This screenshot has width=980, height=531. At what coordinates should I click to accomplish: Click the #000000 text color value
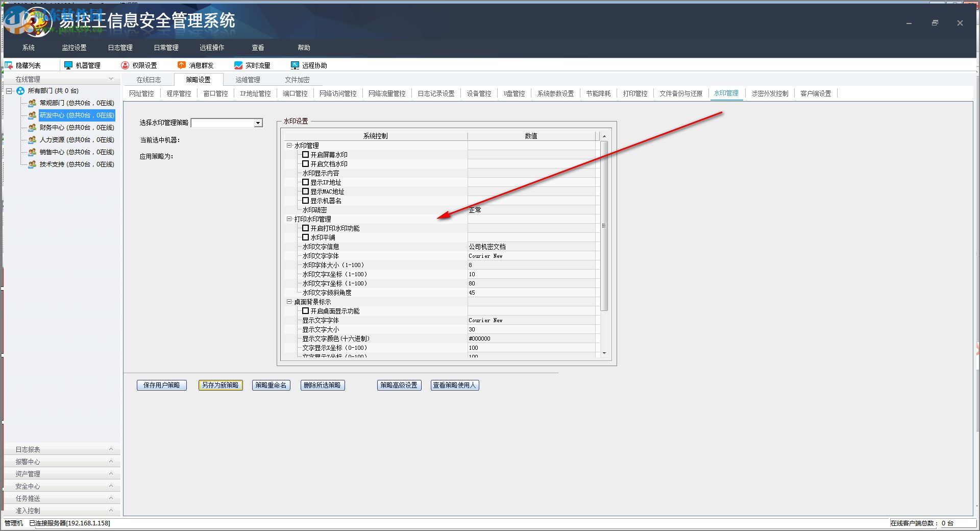tap(480, 339)
